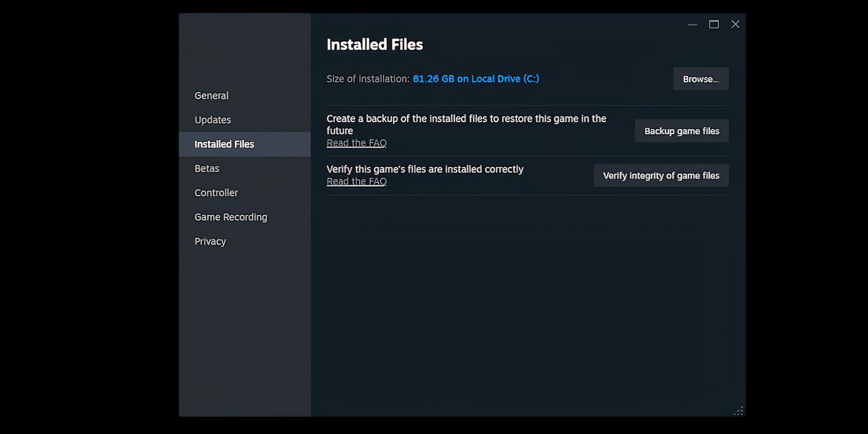The width and height of the screenshot is (868, 434).
Task: Open the Betas section
Action: tap(206, 168)
